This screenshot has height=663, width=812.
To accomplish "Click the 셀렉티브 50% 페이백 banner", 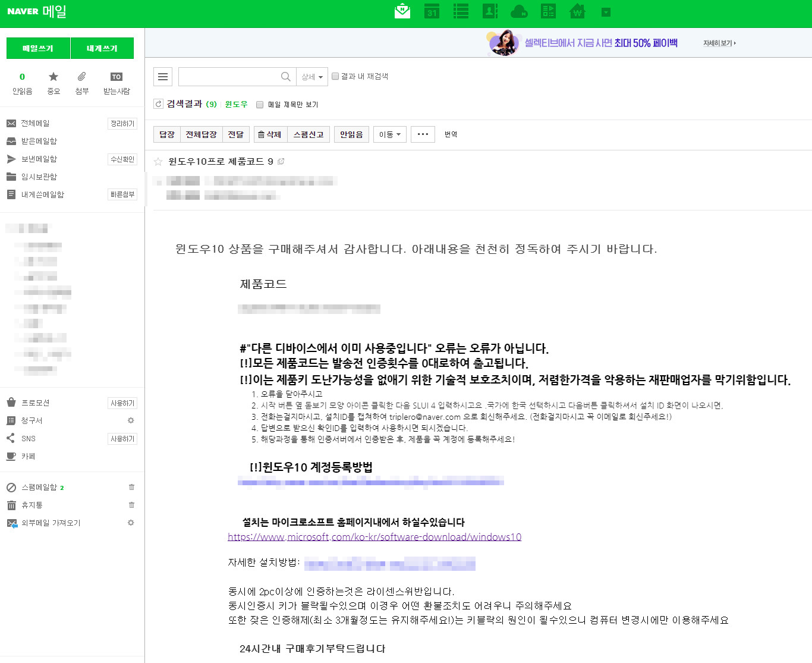I will coord(601,43).
